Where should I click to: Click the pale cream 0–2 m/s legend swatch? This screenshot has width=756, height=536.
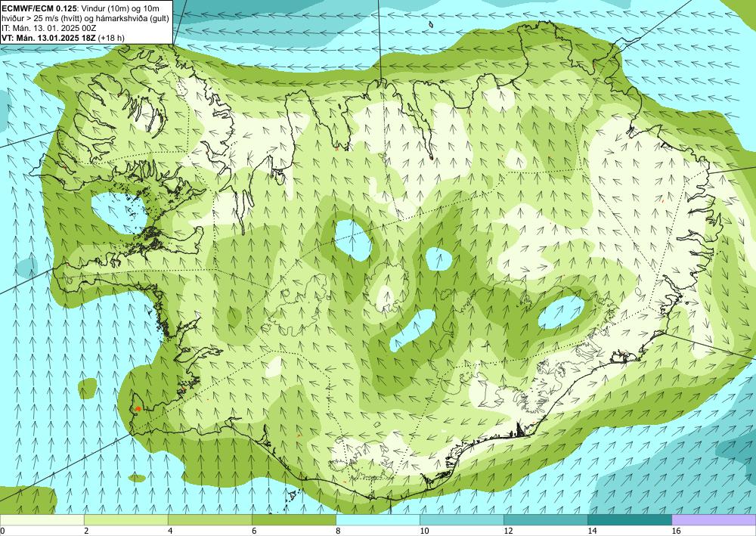[42, 519]
